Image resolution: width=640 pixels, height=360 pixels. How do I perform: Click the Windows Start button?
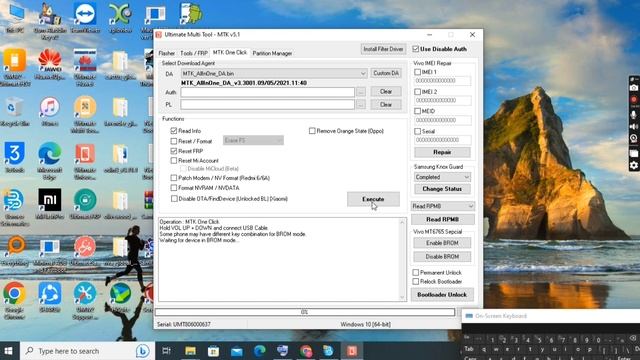9,351
